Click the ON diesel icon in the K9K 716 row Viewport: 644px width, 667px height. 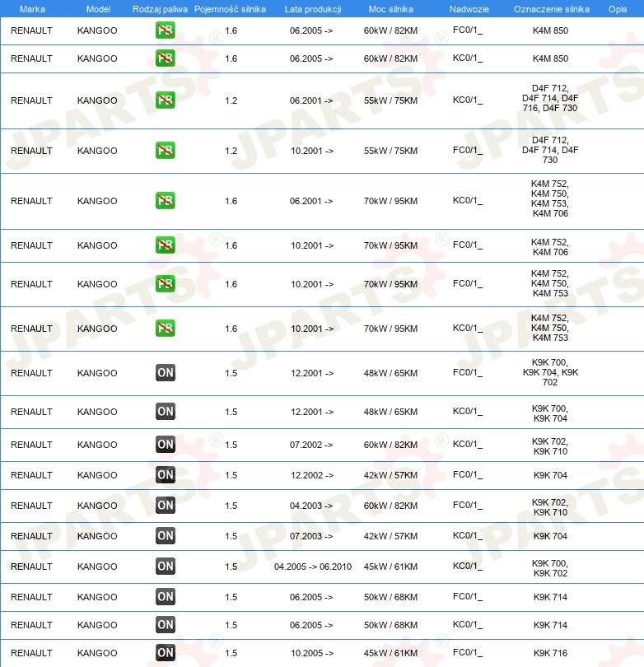click(165, 653)
